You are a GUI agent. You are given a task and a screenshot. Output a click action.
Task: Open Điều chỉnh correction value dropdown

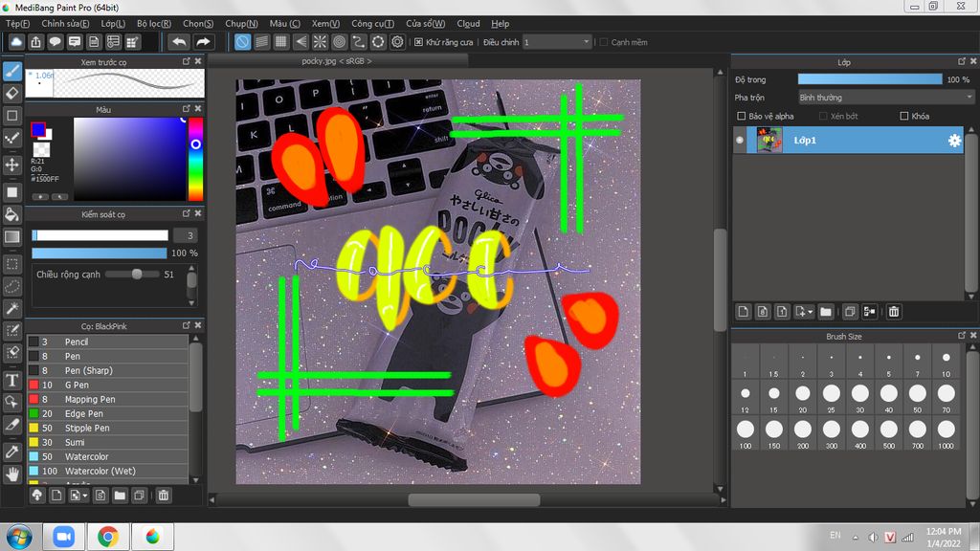pos(557,42)
